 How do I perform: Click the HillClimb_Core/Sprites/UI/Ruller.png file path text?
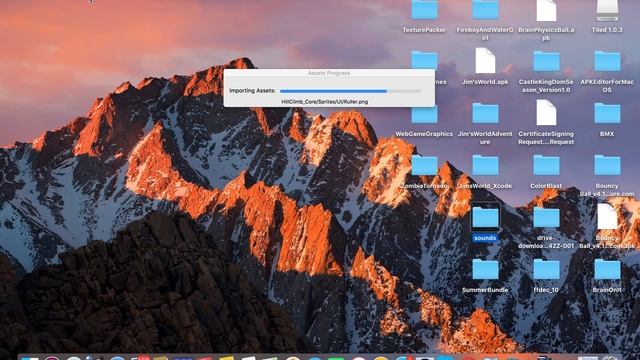325,102
